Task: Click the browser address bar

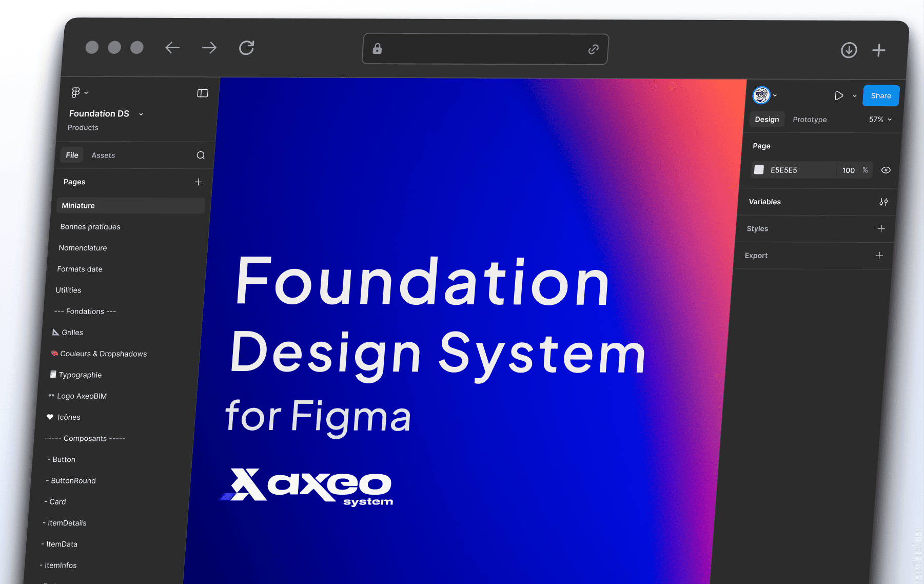Action: (x=485, y=49)
